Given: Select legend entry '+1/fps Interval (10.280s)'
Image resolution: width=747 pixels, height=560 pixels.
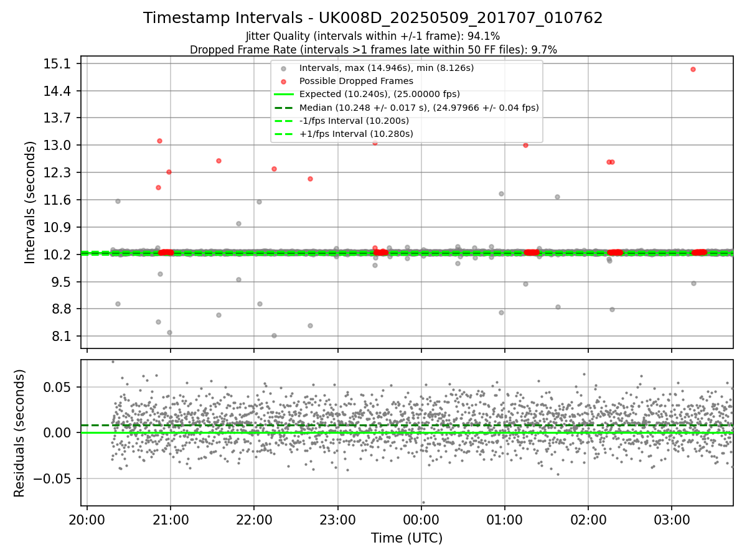Looking at the screenshot, I should (356, 134).
